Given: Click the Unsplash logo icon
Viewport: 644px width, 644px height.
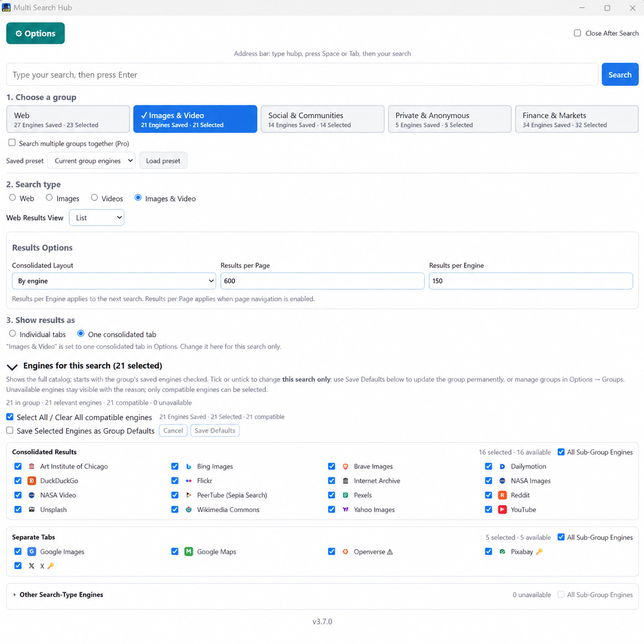Looking at the screenshot, I should tap(32, 509).
